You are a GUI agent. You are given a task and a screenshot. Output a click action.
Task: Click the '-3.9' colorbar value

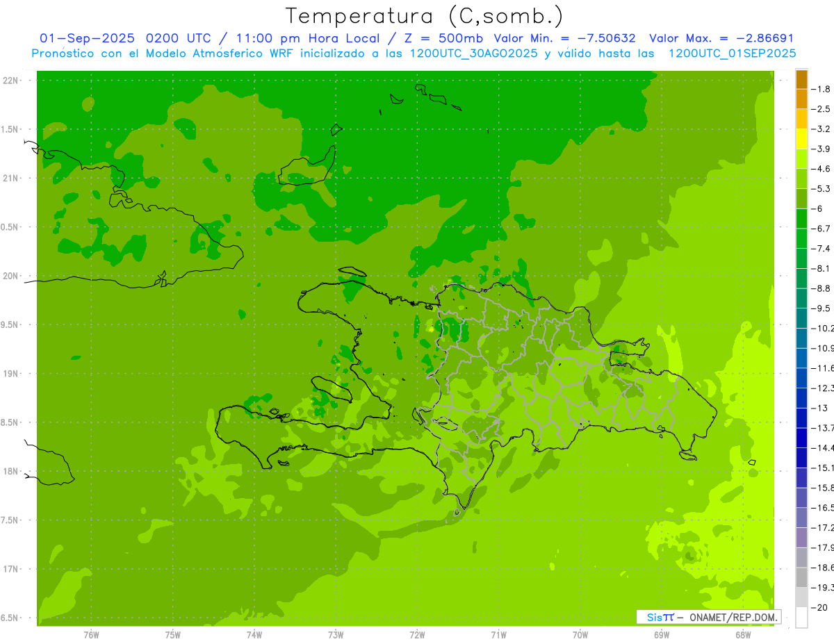[x=821, y=149]
